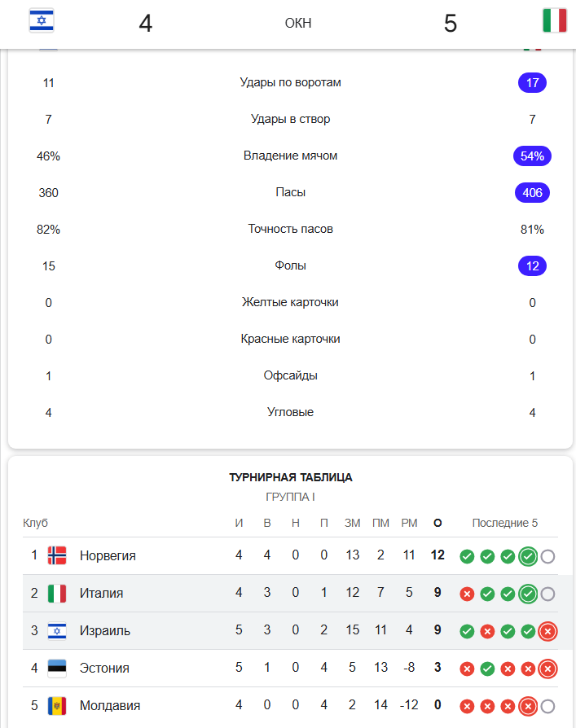This screenshot has width=576, height=728.
Task: Click the Владение мячом 54% badge
Action: (532, 156)
